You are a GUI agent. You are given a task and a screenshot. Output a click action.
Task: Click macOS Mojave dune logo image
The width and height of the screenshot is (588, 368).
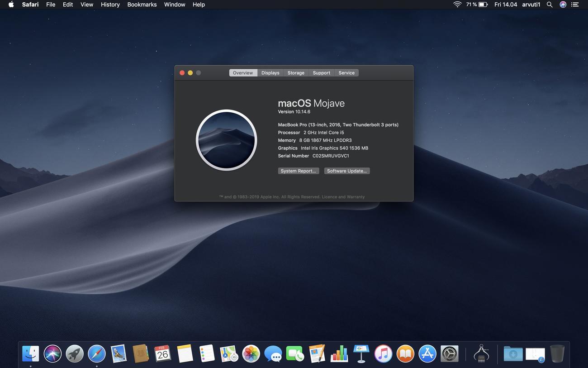226,140
